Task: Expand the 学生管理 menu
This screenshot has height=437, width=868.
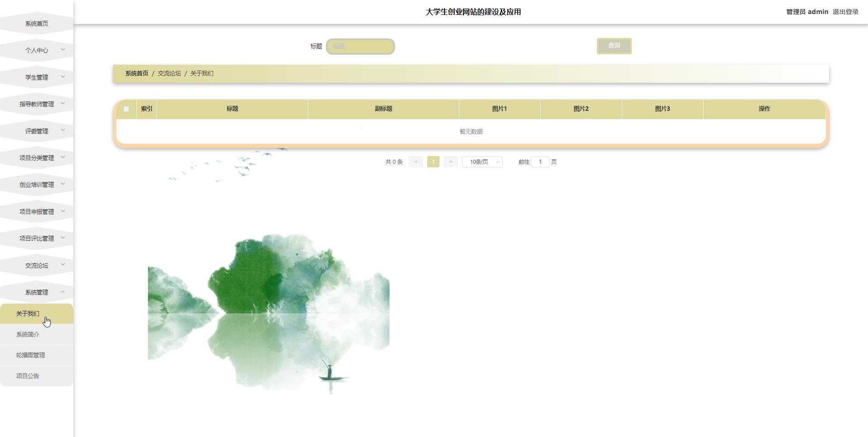Action: 37,77
